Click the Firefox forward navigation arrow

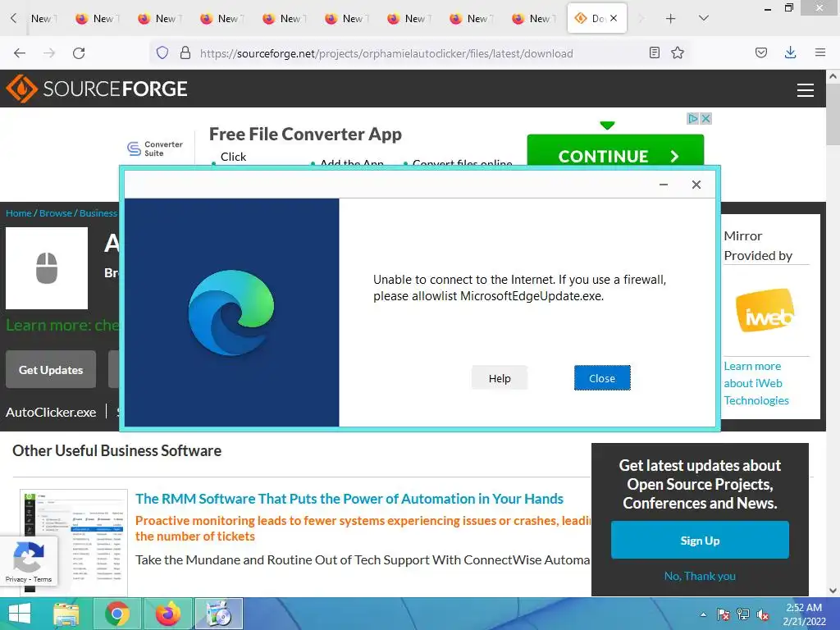(49, 53)
